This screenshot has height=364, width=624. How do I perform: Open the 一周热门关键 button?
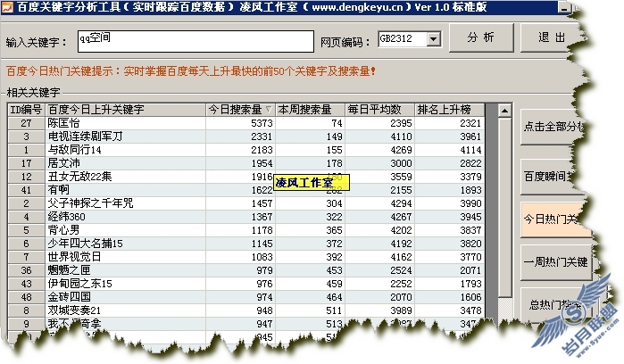556,262
